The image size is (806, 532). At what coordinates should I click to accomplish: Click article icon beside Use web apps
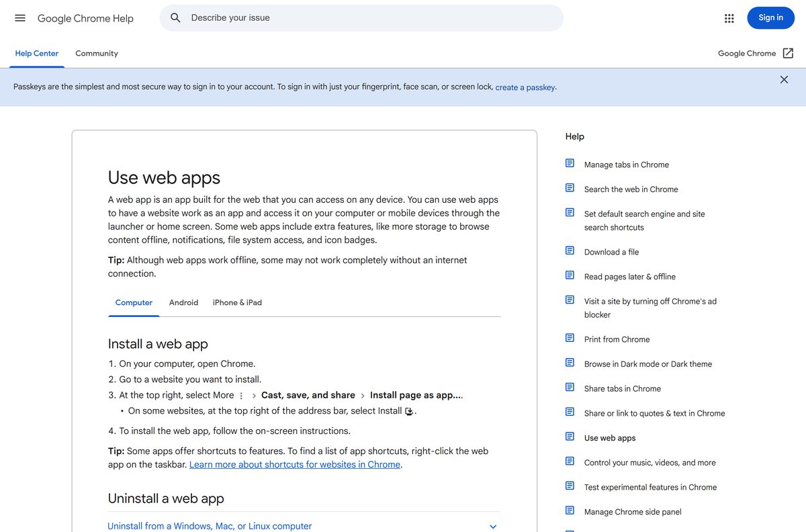click(x=570, y=437)
